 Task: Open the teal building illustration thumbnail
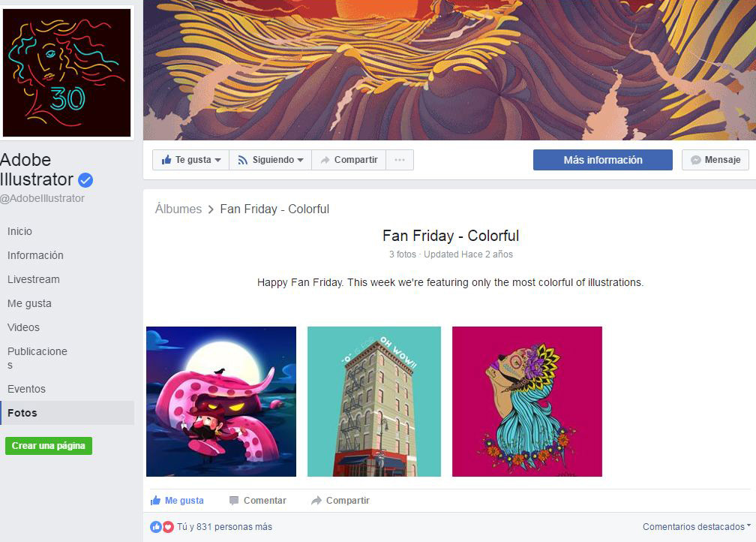(x=374, y=402)
